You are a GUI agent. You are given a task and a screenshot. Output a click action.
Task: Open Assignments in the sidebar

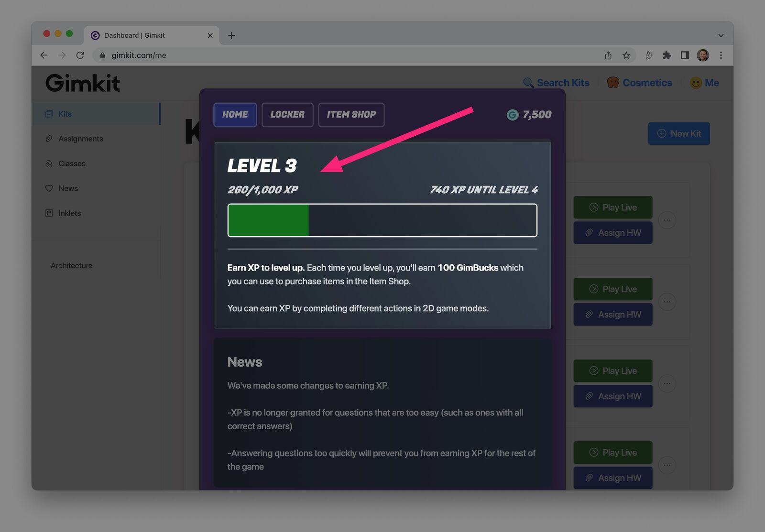pos(96,139)
